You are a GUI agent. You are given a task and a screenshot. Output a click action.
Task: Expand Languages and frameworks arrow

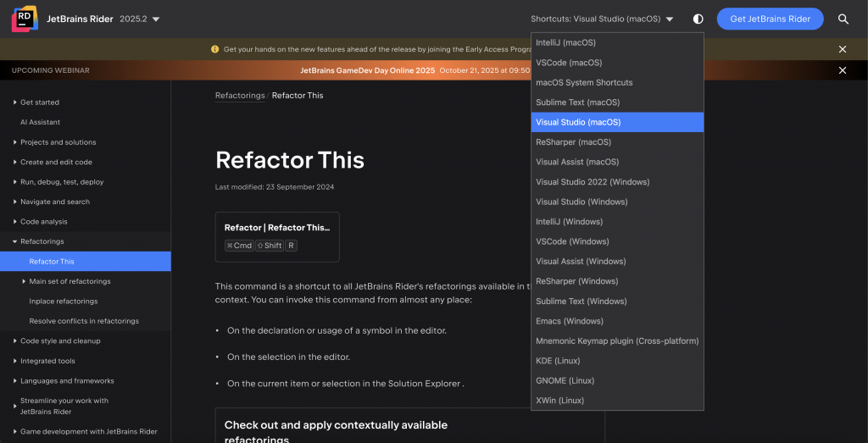(15, 381)
